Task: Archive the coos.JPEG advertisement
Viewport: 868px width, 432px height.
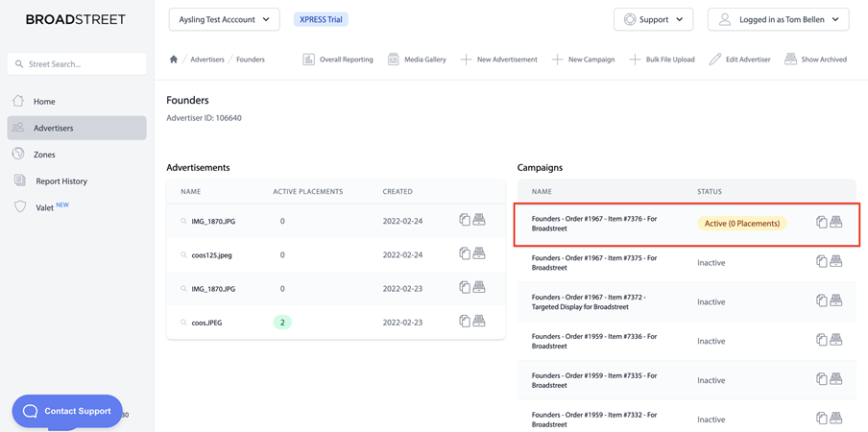Action: tap(479, 321)
